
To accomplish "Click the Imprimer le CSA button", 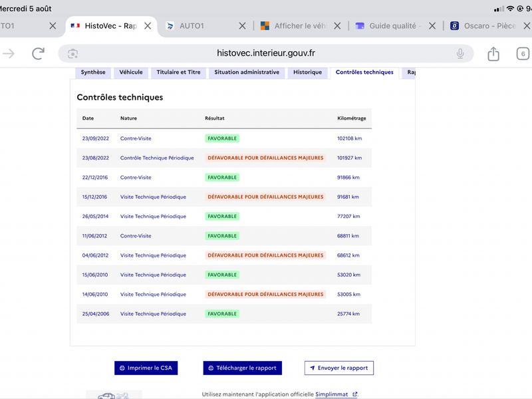I will 146,368.
